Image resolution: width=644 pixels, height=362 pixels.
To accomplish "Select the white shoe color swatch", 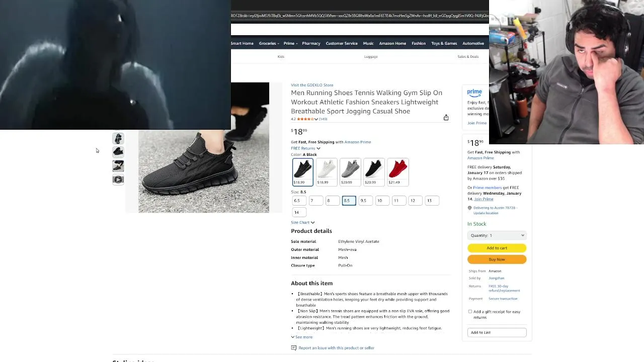I will coord(327,172).
